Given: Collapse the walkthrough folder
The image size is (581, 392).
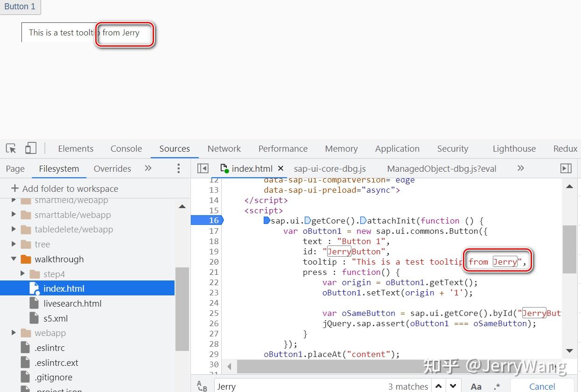Looking at the screenshot, I should click(x=14, y=259).
